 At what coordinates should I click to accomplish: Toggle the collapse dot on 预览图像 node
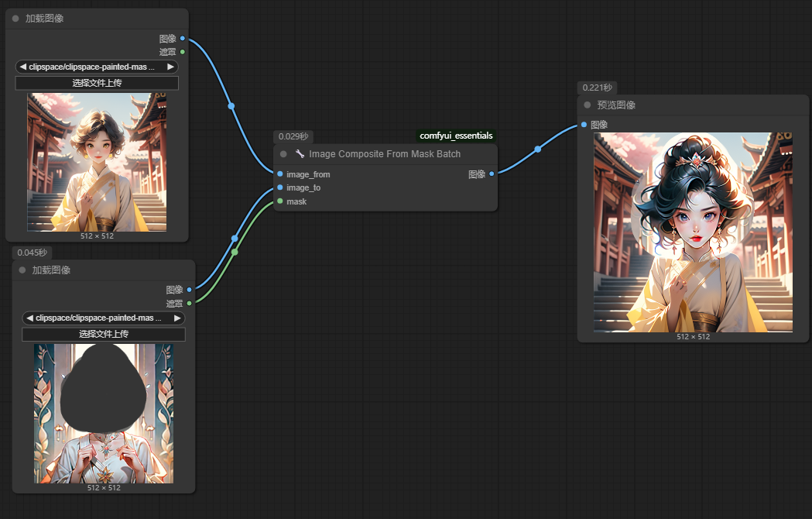pos(587,105)
